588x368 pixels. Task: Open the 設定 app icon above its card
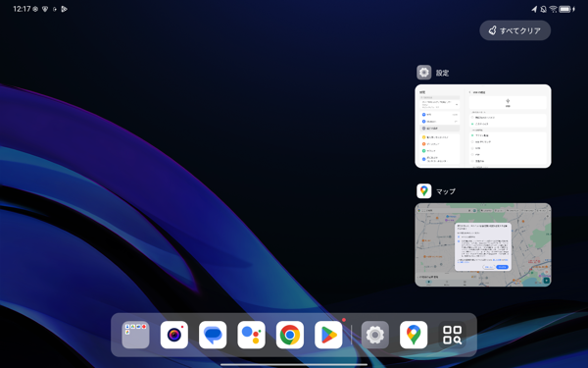pos(423,72)
